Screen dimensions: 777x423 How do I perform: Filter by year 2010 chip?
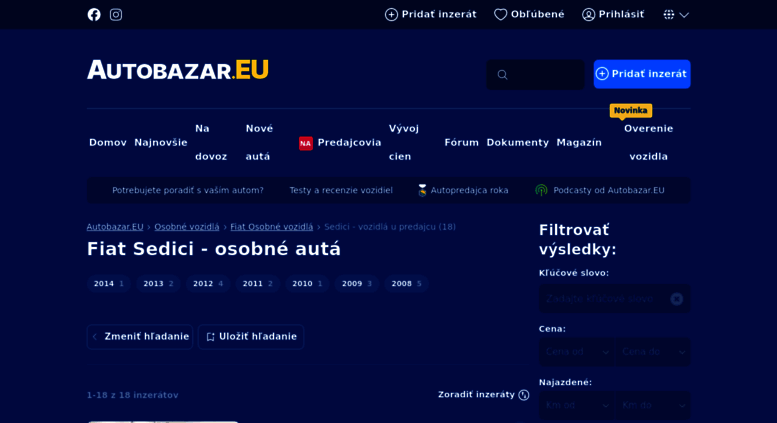click(x=307, y=284)
